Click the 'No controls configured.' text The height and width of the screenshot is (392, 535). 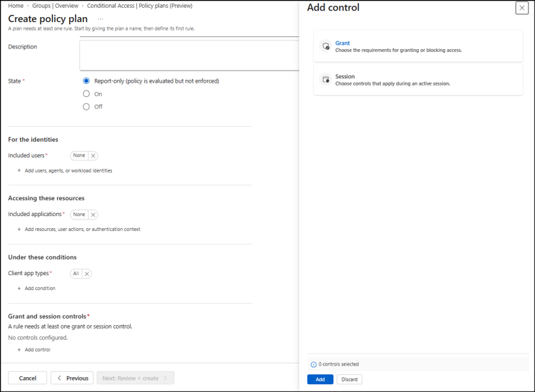pyautogui.click(x=38, y=338)
